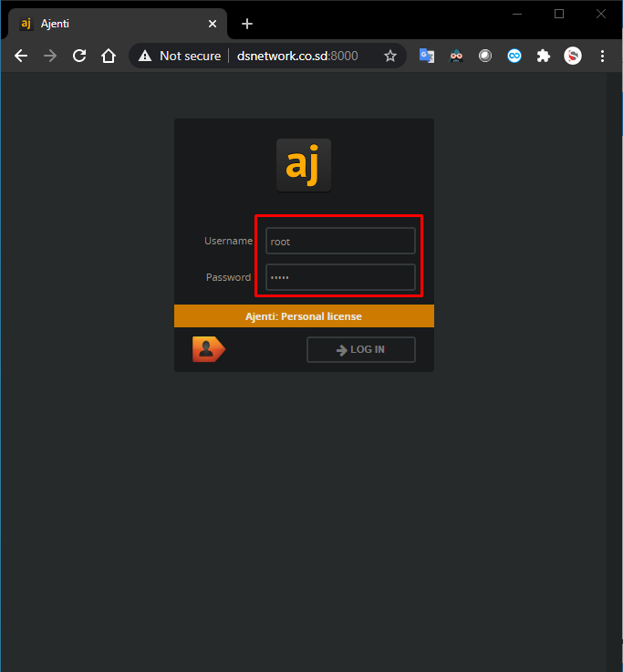The image size is (623, 672).
Task: Reload the Ajenti page
Action: pyautogui.click(x=79, y=56)
